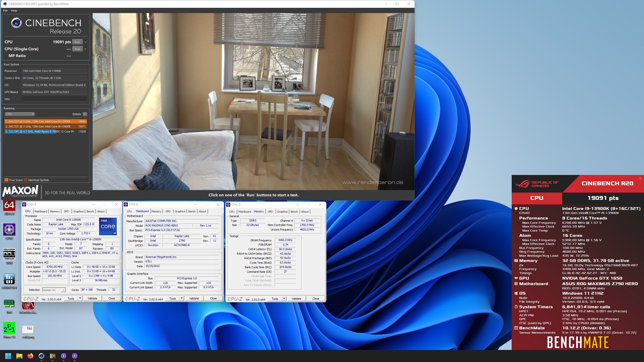Switch to Cinebench taskbar icon

[x=42, y=356]
